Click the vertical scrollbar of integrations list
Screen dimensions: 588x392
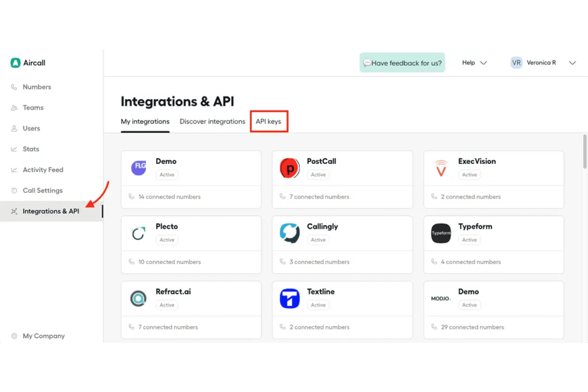point(585,152)
